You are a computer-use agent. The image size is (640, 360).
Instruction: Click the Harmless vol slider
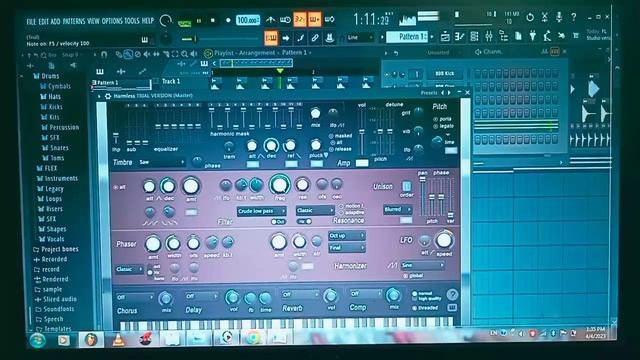[362, 131]
